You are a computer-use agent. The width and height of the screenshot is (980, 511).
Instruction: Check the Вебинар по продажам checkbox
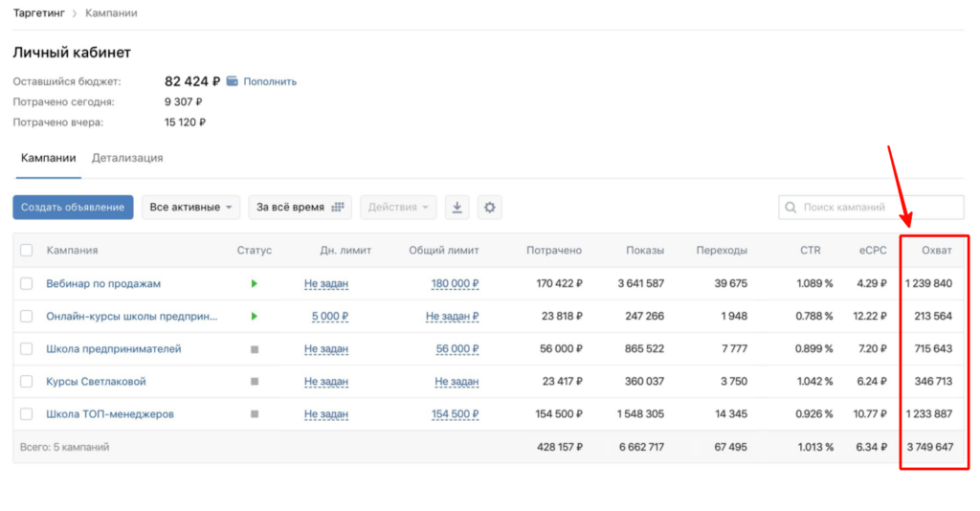point(26,284)
